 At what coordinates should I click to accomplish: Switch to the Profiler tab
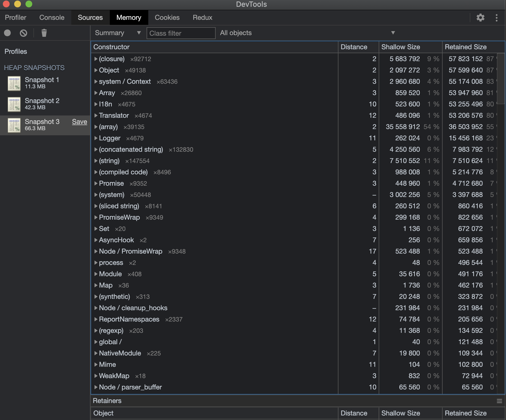coord(16,18)
